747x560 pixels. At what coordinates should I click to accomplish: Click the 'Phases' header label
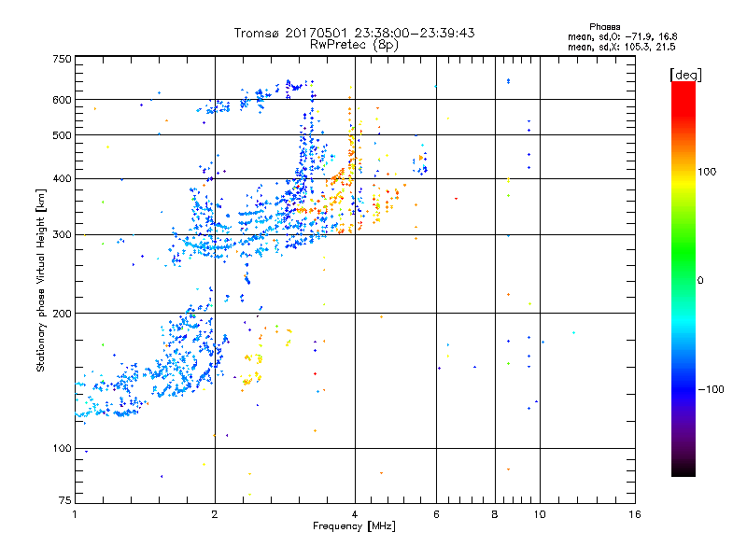tap(604, 27)
